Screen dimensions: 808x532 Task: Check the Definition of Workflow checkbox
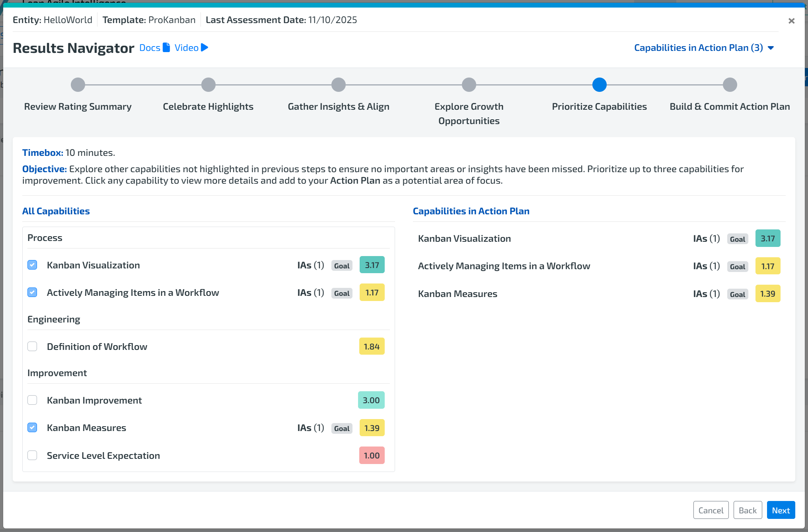coord(33,347)
